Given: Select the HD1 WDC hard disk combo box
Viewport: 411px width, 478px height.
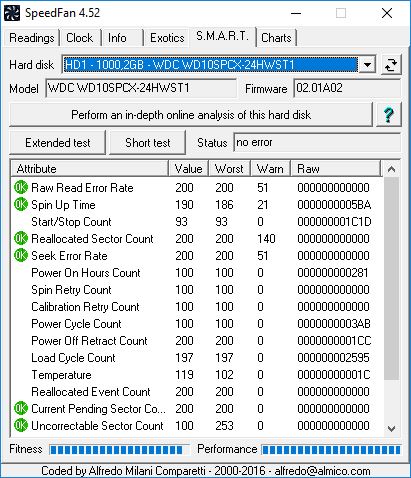Looking at the screenshot, I should point(219,65).
